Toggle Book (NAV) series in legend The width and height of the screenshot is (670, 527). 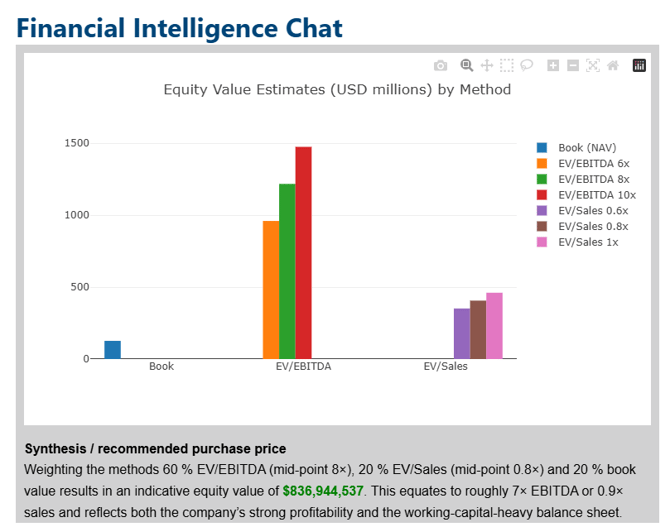click(x=586, y=148)
